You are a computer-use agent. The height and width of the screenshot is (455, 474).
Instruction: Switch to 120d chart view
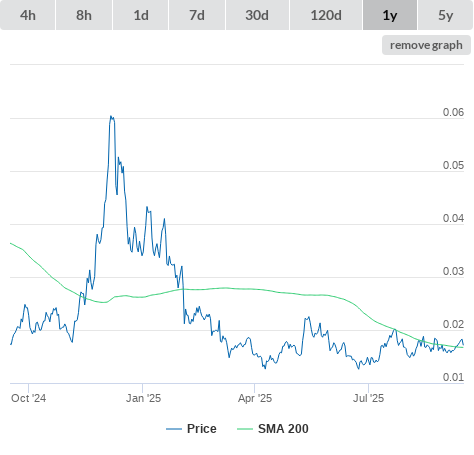click(326, 15)
